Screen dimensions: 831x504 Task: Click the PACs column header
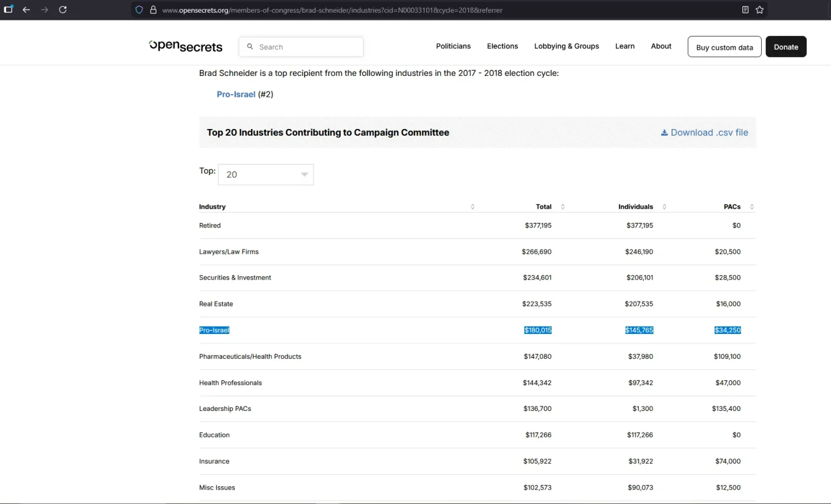[x=732, y=207]
